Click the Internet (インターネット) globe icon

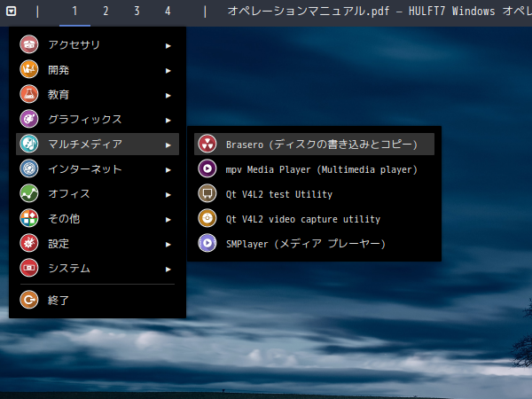(29, 168)
